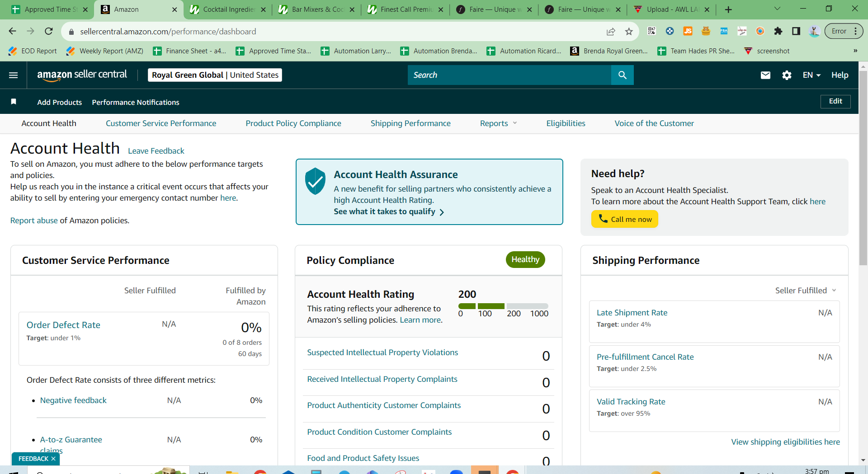Screen dimensions: 868x474
Task: Open Late Shipment Rate details
Action: 632,313
